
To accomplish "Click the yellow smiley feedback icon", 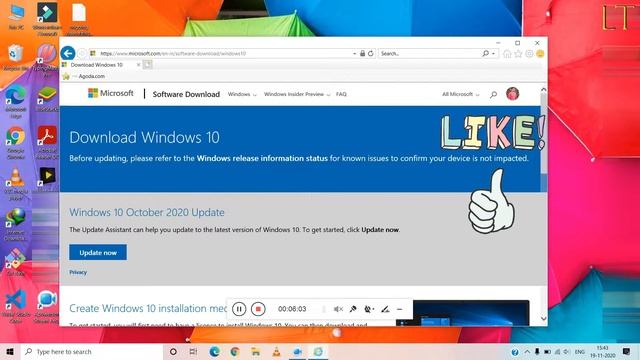I will [540, 53].
